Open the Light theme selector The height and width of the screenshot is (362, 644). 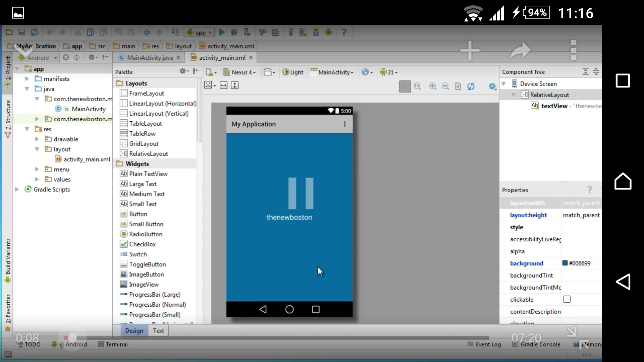coord(292,72)
